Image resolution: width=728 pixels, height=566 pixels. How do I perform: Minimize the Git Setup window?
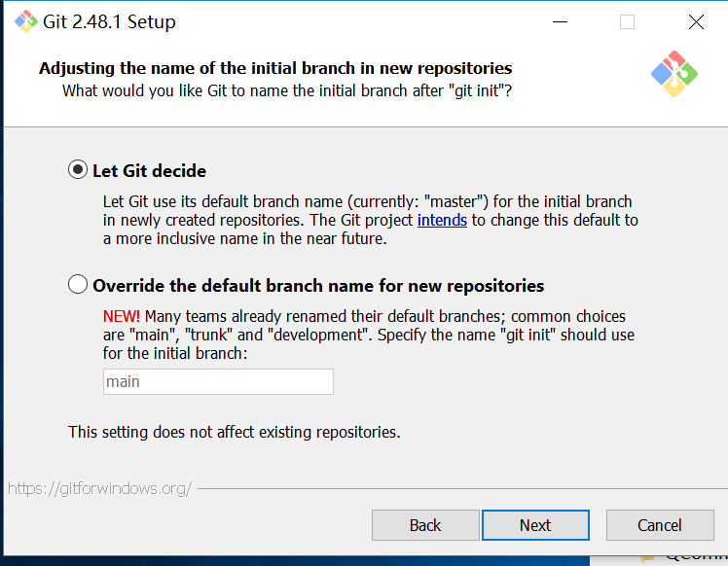[560, 21]
